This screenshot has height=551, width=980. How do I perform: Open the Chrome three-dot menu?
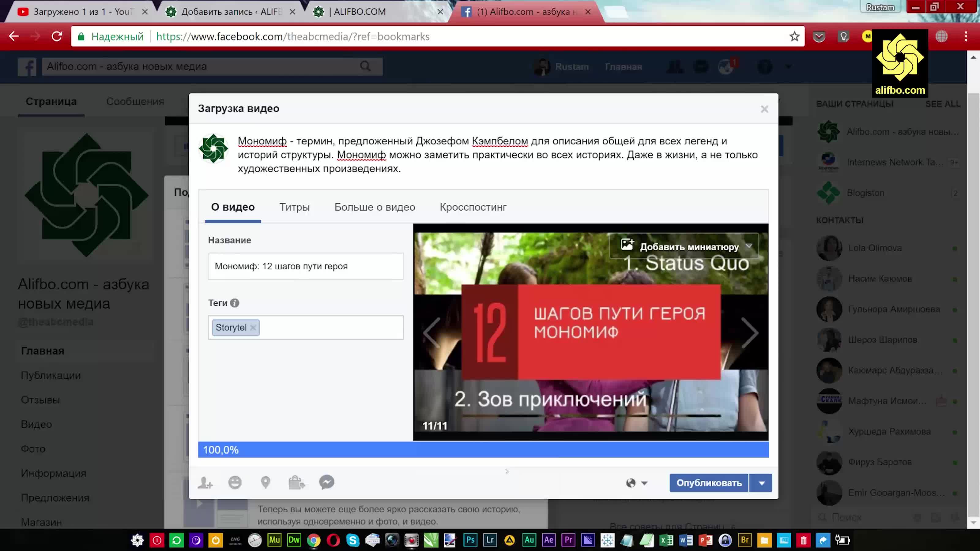tap(966, 36)
